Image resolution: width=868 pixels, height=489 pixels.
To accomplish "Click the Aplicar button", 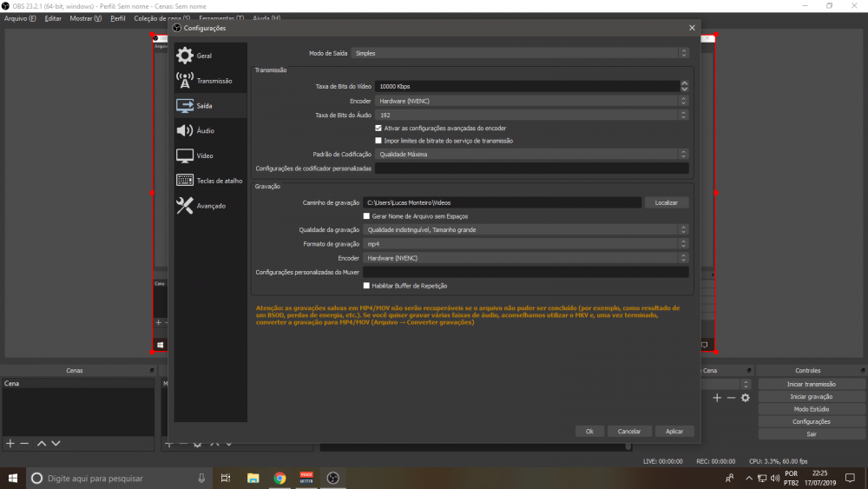I will tap(674, 432).
